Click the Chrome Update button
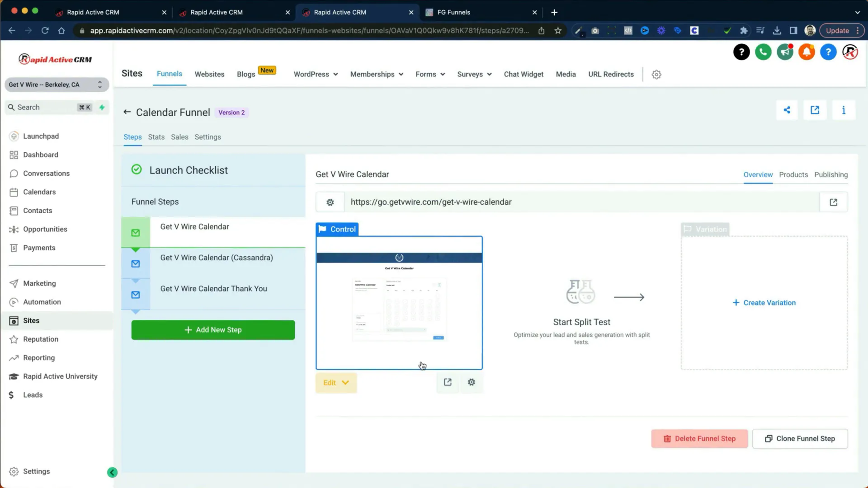The height and width of the screenshot is (488, 868). click(x=842, y=31)
